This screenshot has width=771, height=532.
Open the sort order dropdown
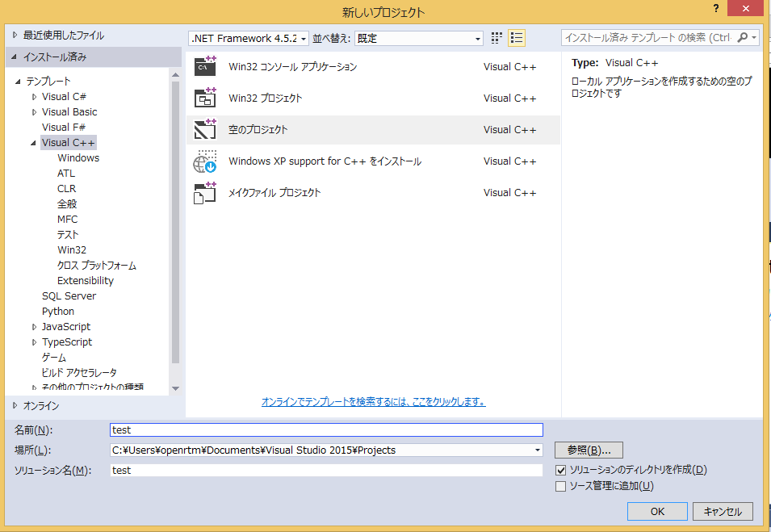(418, 38)
